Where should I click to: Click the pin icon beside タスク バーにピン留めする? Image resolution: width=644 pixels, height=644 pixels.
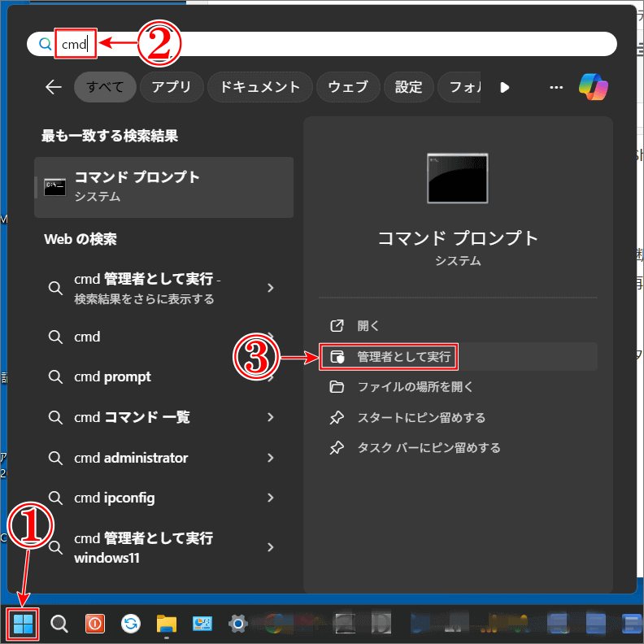[x=337, y=448]
